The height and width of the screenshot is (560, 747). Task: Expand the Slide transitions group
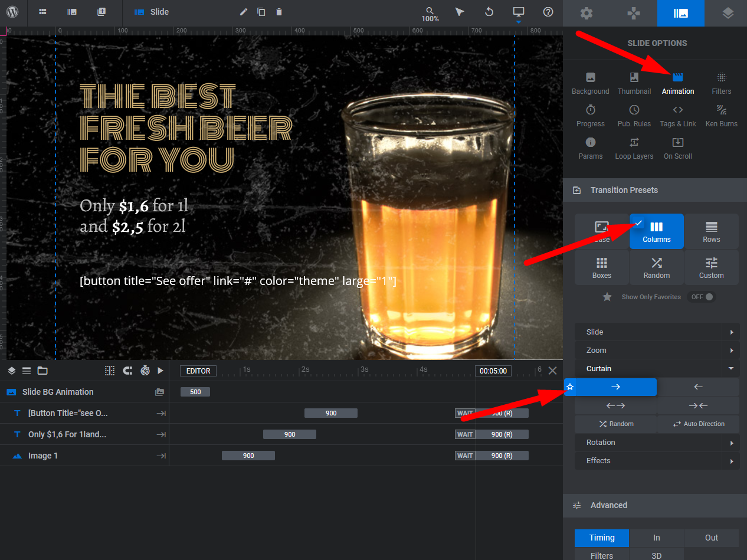click(x=657, y=332)
